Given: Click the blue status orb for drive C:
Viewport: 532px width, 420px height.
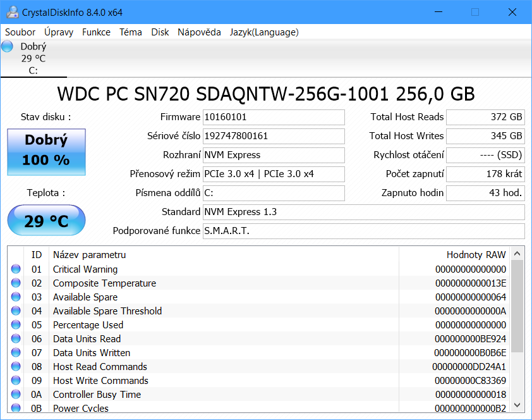Looking at the screenshot, I should click(x=8, y=46).
